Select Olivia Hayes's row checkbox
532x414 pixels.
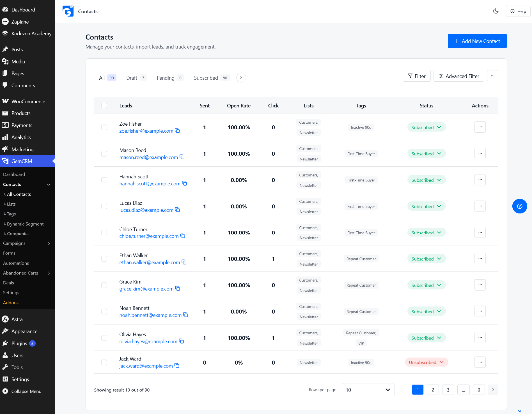click(x=104, y=338)
